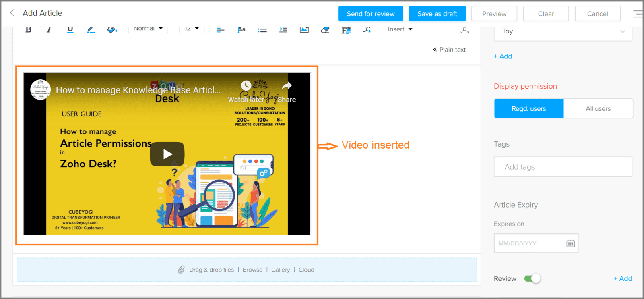Toggle bold formatting
The image size is (644, 299).
tap(29, 30)
